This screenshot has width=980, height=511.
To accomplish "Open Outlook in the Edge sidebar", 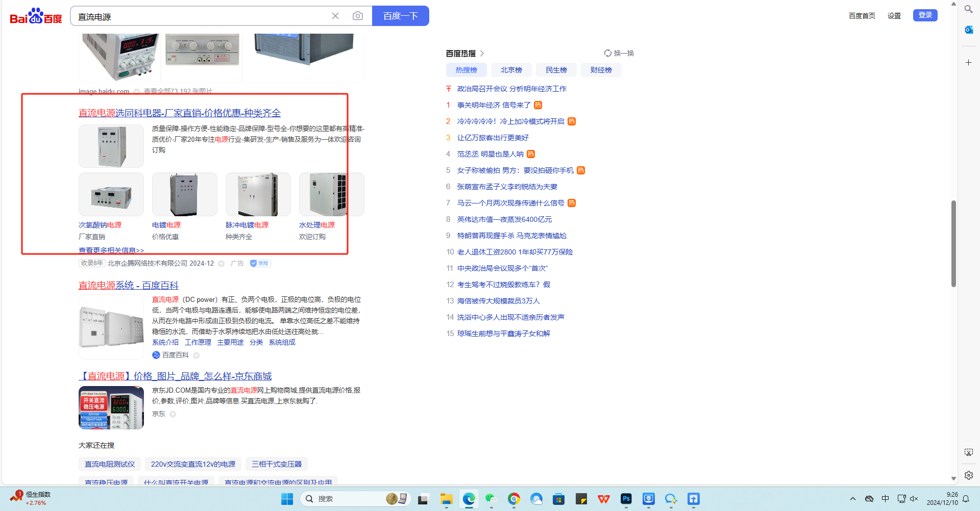I will [968, 30].
